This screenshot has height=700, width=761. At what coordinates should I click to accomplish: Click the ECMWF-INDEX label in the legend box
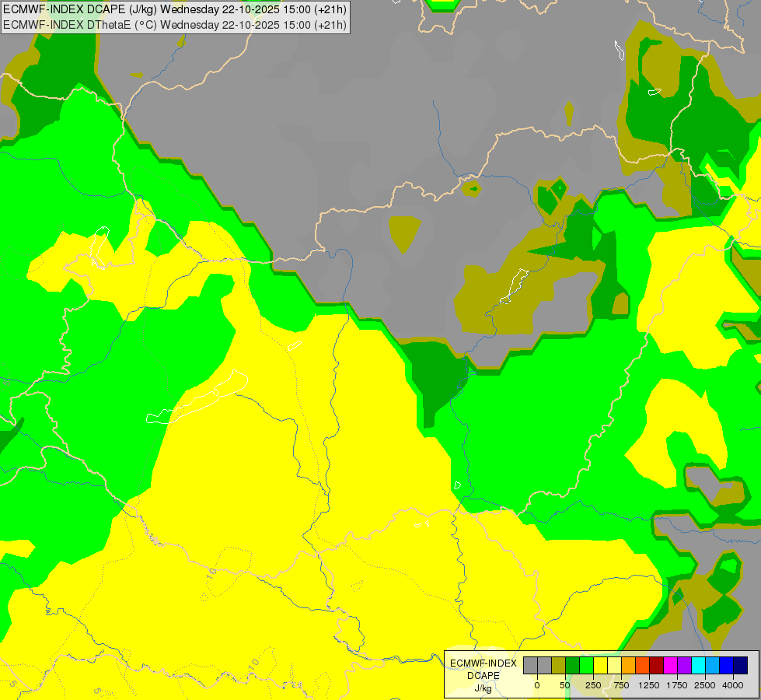point(483,663)
